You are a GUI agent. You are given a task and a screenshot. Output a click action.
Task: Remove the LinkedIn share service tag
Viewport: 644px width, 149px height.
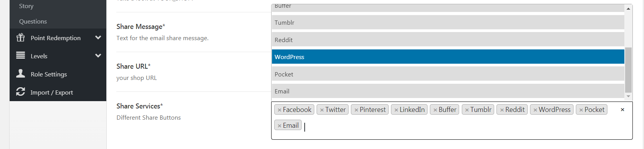tap(396, 110)
